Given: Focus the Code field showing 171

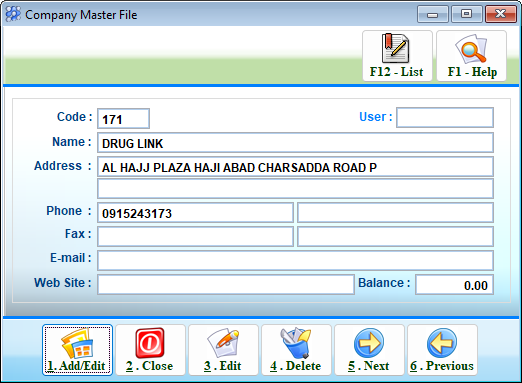Looking at the screenshot, I should point(123,118).
